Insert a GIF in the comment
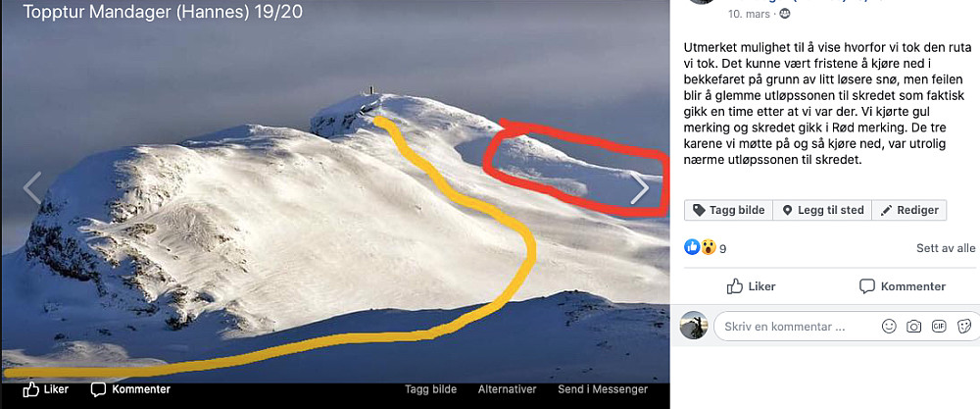This screenshot has width=980, height=409. [x=939, y=327]
